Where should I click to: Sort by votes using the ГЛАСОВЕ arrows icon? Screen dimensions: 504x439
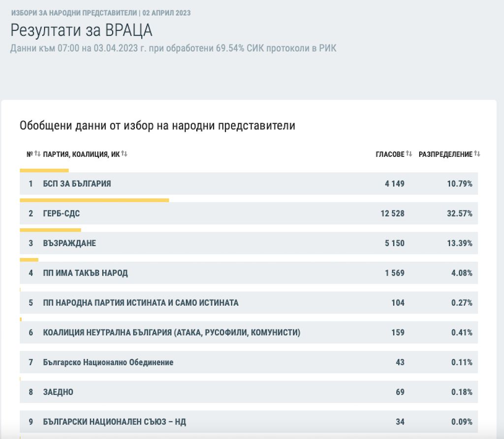(409, 154)
